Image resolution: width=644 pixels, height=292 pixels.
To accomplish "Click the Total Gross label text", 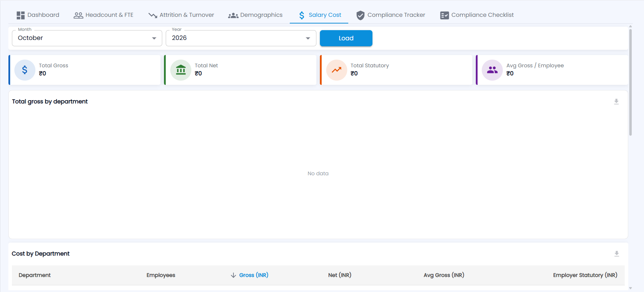I will pos(54,66).
